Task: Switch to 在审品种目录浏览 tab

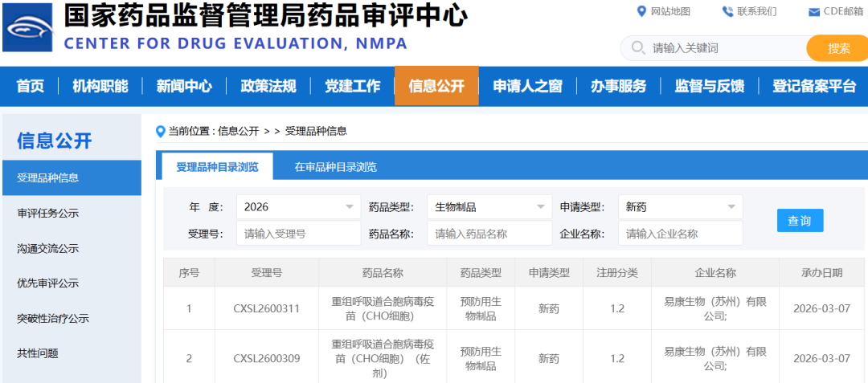Action: pos(335,167)
